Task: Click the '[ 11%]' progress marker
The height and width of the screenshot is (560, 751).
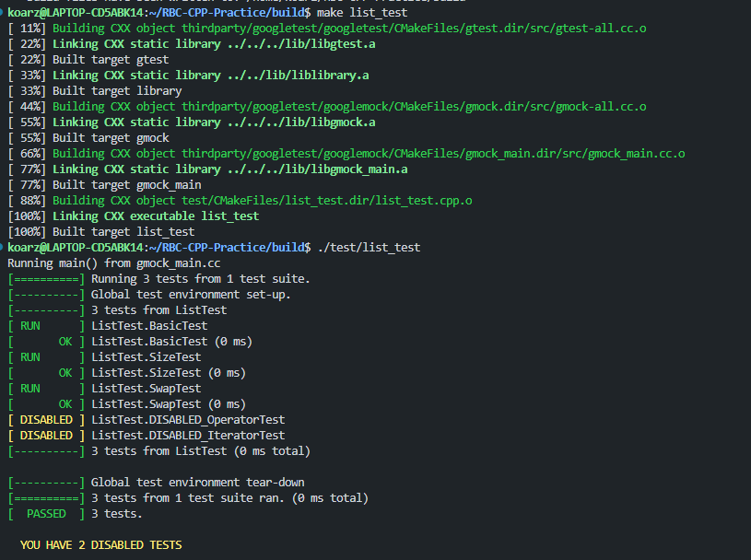Action: click(27, 29)
